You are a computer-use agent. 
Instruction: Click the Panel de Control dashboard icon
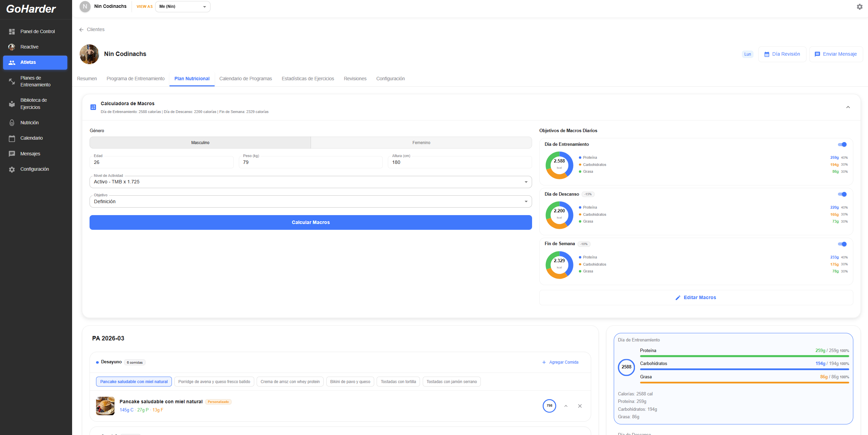pyautogui.click(x=12, y=31)
